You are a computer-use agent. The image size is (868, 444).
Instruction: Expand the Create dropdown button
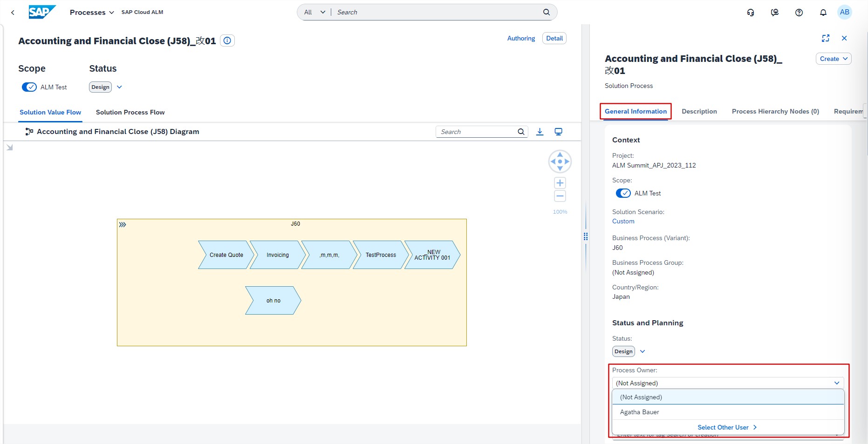[833, 59]
